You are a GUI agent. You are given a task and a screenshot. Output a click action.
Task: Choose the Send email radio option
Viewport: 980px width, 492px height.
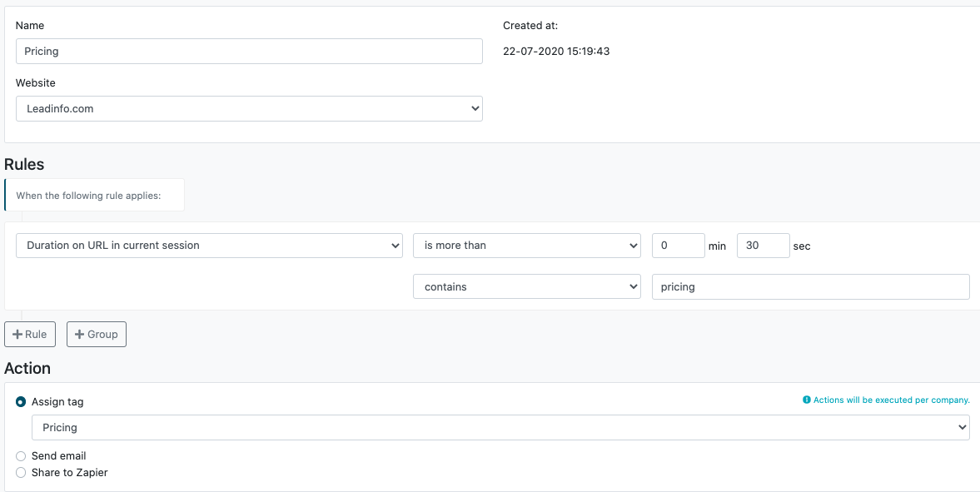click(x=21, y=456)
